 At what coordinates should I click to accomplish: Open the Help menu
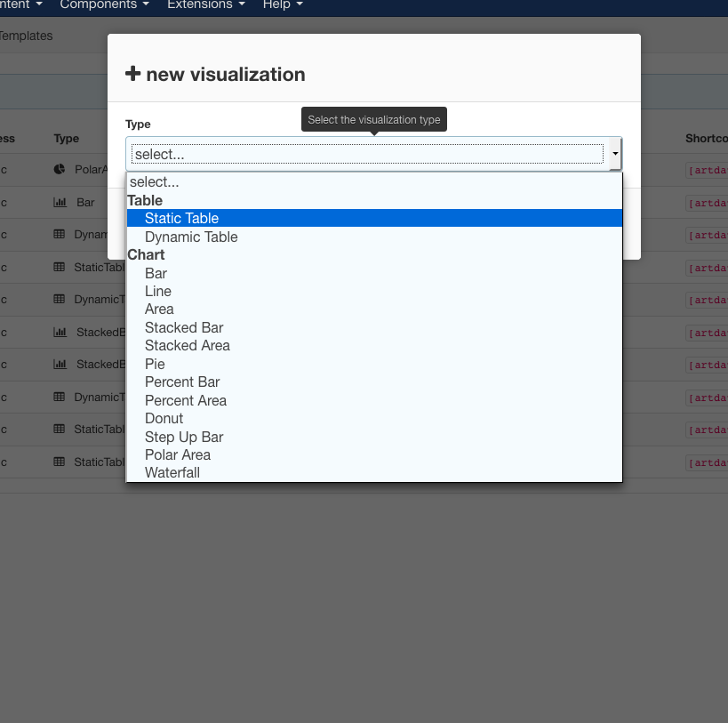(276, 5)
